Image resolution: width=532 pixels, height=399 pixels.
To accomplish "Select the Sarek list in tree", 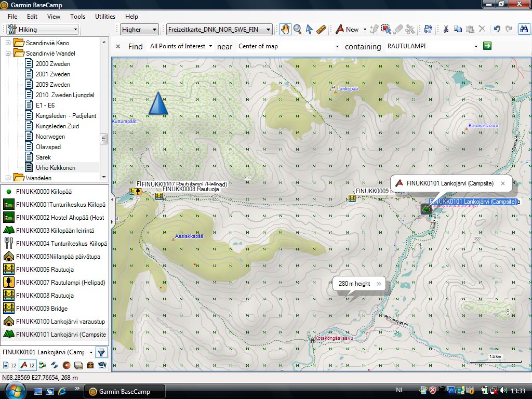I will tap(43, 157).
